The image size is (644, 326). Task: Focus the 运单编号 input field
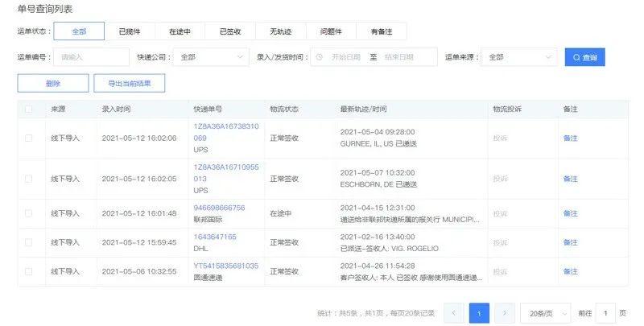point(91,57)
